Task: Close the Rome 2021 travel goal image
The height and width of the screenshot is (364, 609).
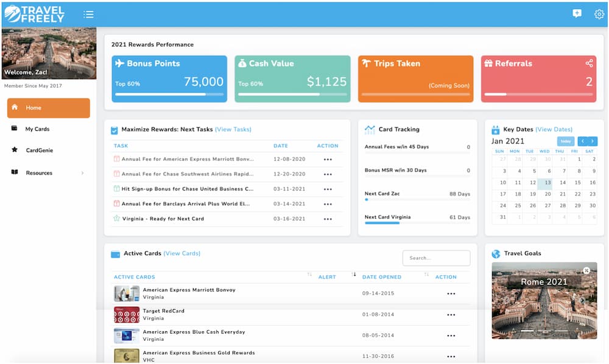Action: pos(586,270)
